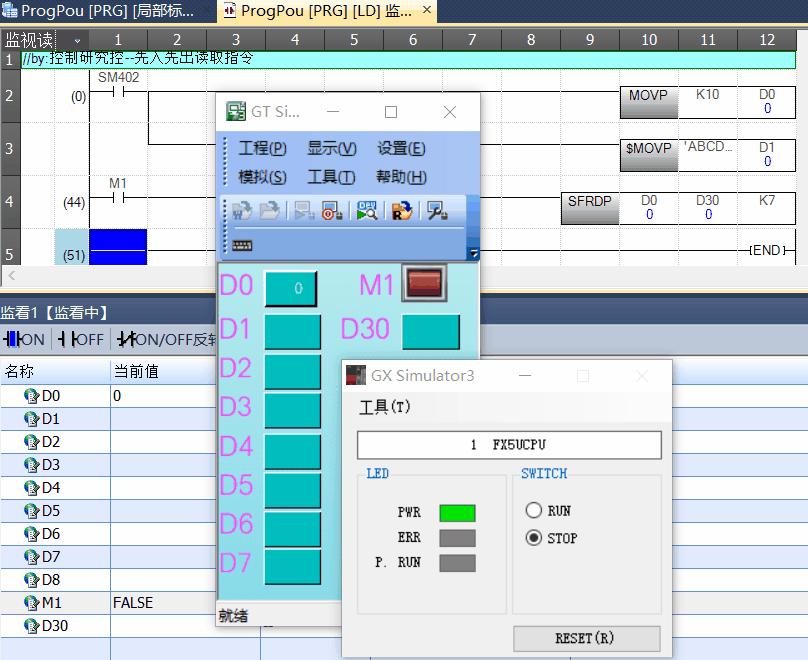Screen dimensions: 808x660
Task: Click the R reset icon in GT Simulator
Action: point(400,210)
